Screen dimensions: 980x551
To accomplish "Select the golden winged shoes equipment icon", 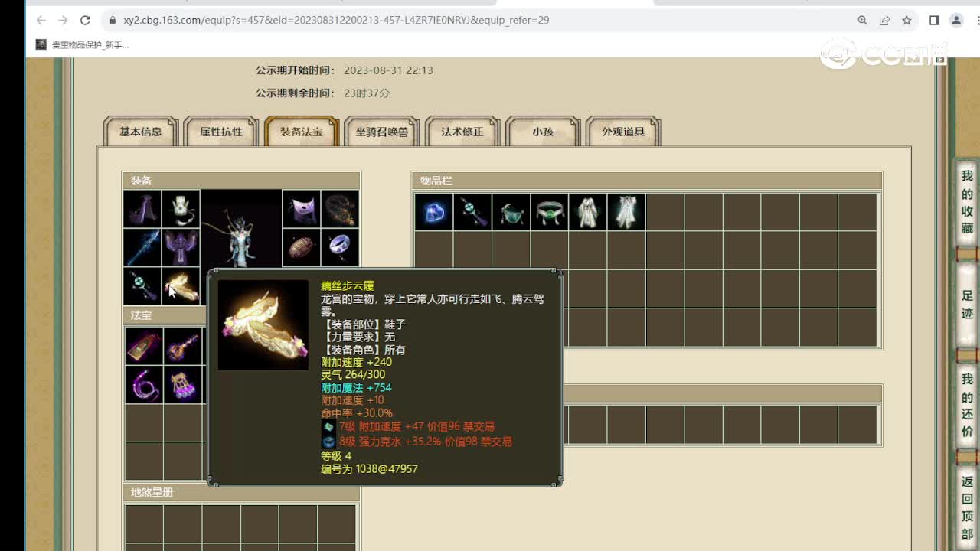I will tap(181, 286).
